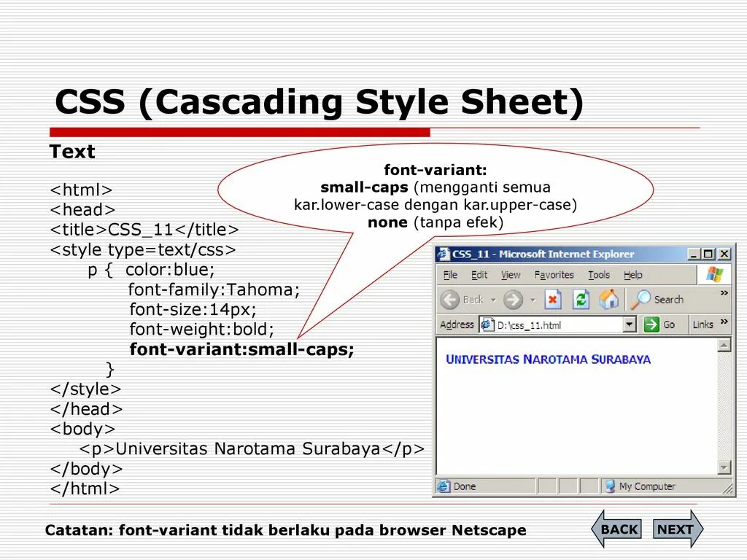Click the window resize grip in IE corner
The image size is (747, 560).
[x=727, y=489]
